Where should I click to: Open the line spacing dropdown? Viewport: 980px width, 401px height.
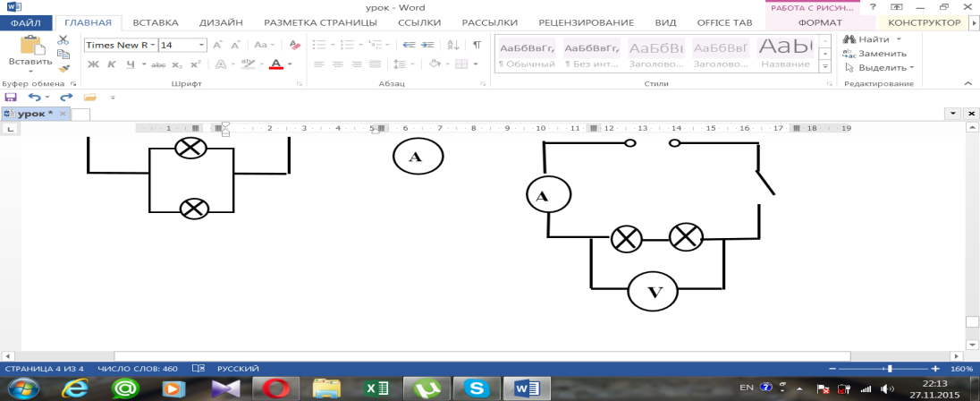[401, 64]
